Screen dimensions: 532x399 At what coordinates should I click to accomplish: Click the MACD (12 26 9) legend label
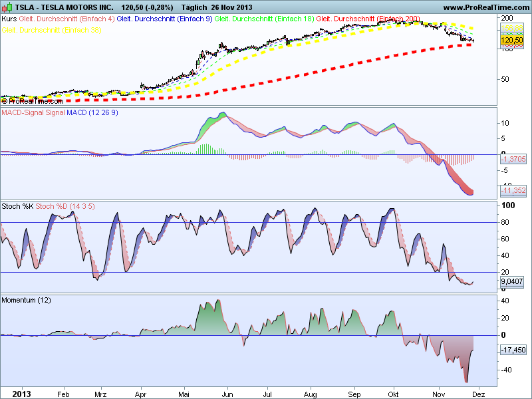pyautogui.click(x=92, y=112)
